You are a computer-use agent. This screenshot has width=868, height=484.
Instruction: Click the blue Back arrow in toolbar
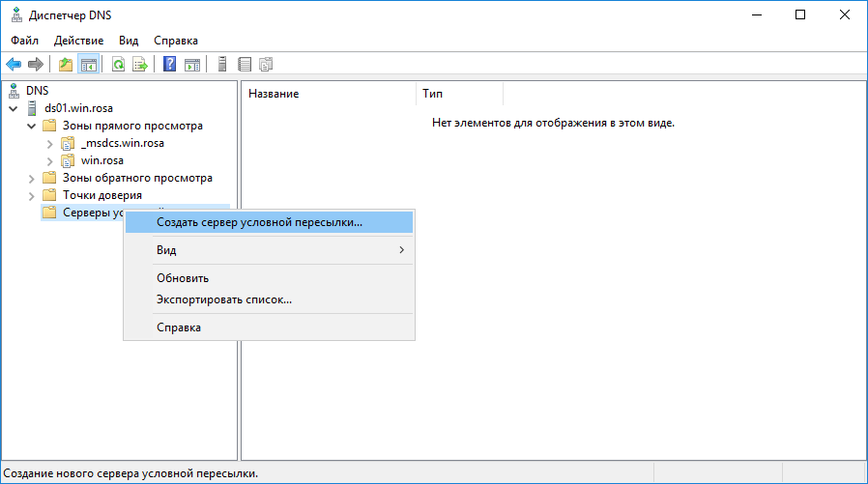14,65
